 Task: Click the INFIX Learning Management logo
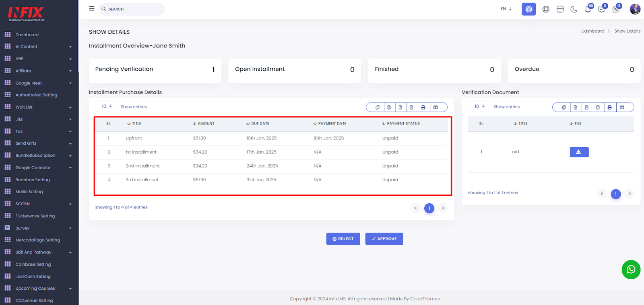pos(26,14)
